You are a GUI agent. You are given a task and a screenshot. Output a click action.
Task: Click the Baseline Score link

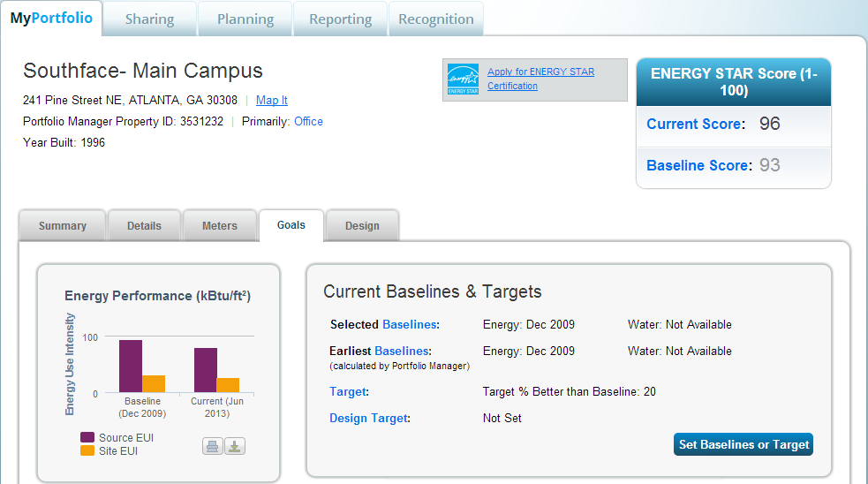pyautogui.click(x=698, y=165)
